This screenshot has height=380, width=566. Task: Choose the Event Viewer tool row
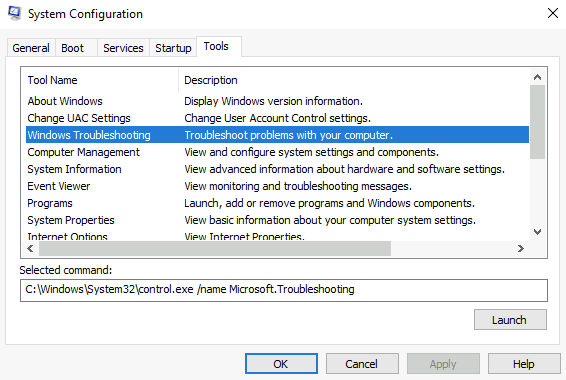pyautogui.click(x=277, y=186)
